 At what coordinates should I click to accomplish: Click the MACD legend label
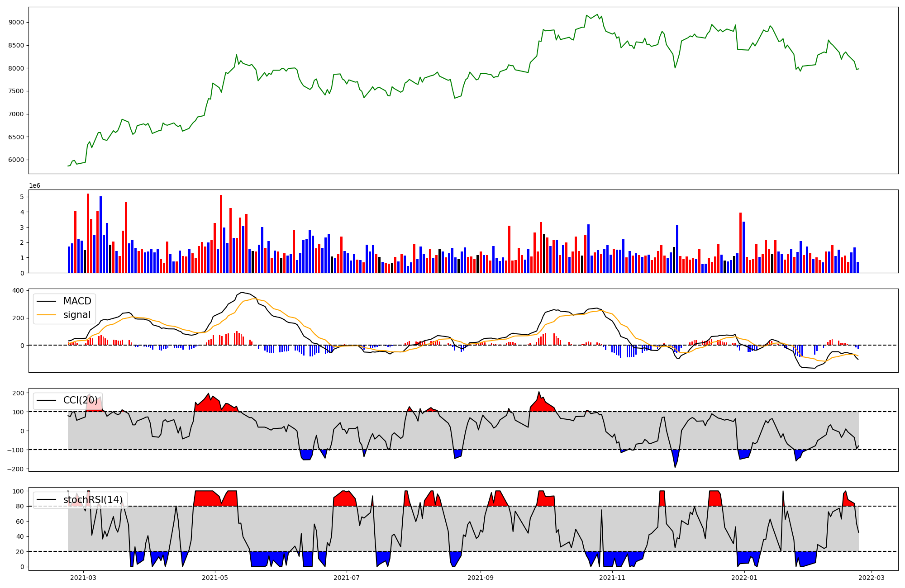[77, 301]
